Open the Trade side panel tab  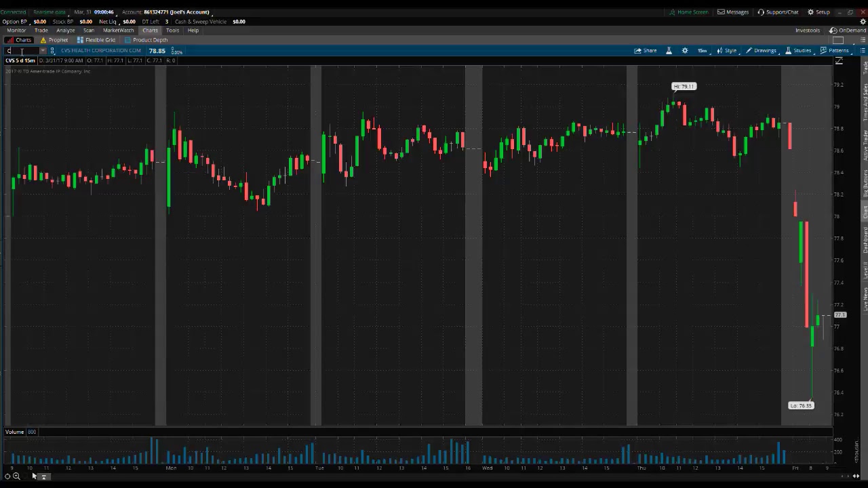click(x=865, y=68)
